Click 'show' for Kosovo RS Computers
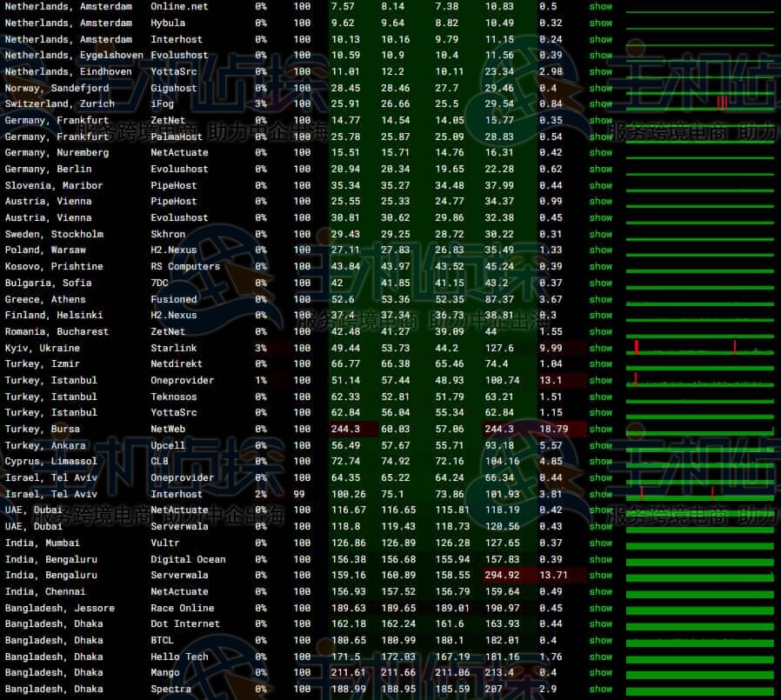Viewport: 781px width, 700px height. click(601, 267)
